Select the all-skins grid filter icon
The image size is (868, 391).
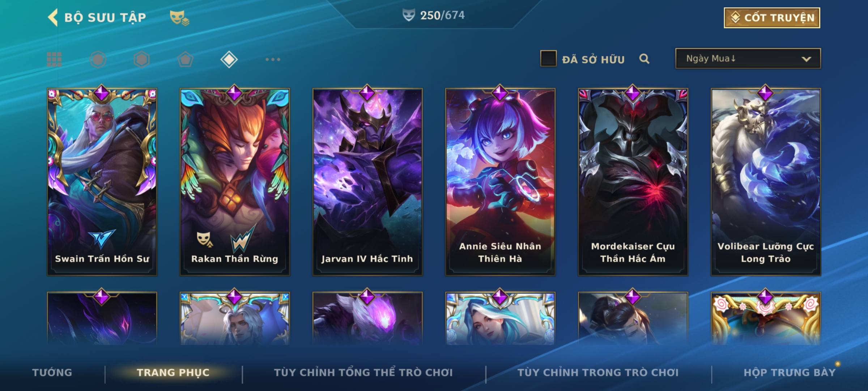tap(54, 59)
